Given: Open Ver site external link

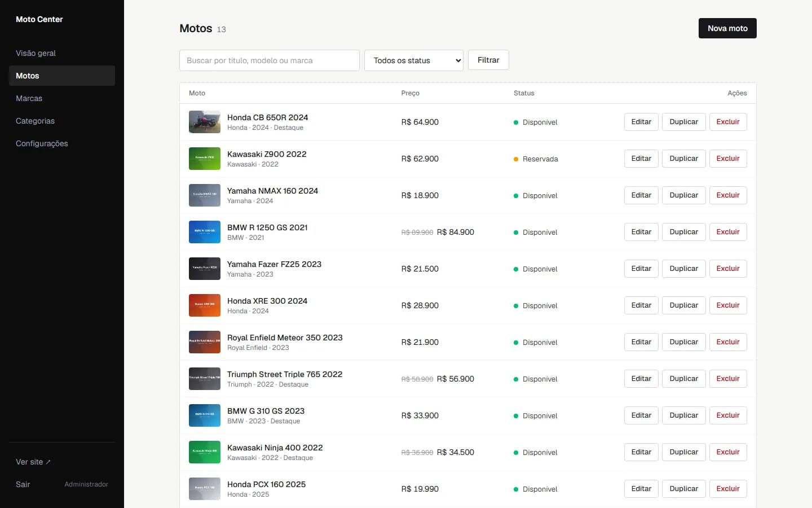Looking at the screenshot, I should (x=33, y=462).
